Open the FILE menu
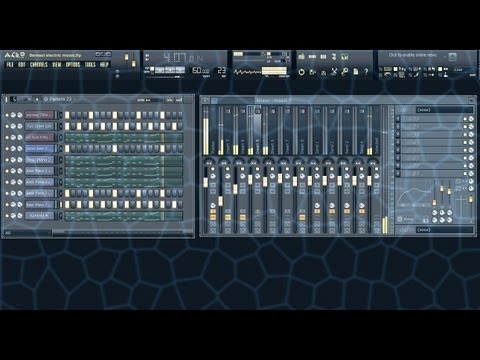480x360 pixels. [x=10, y=65]
